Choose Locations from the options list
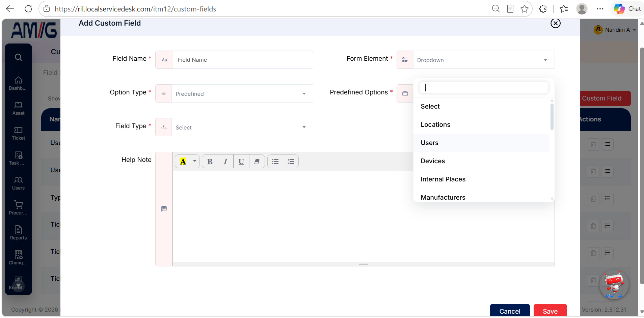 (x=482, y=125)
